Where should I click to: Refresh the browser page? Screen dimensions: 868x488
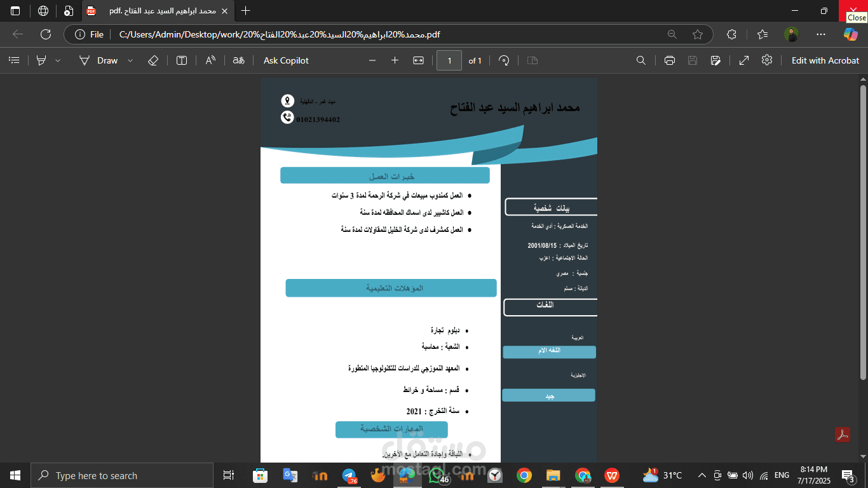coord(46,34)
